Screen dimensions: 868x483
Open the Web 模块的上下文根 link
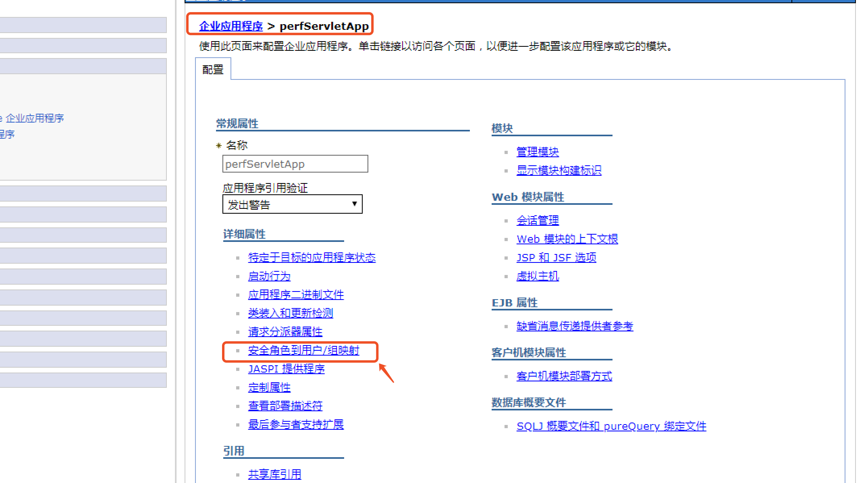tap(567, 239)
